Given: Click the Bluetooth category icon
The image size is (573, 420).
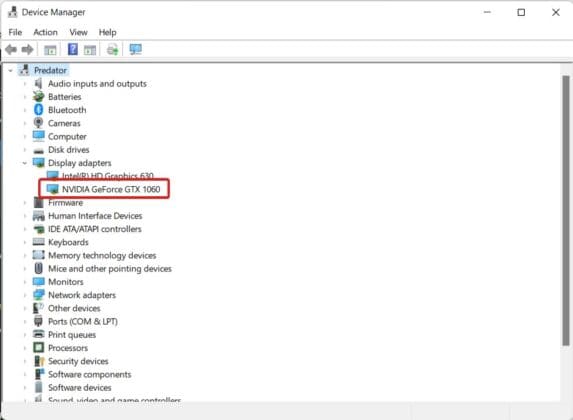Looking at the screenshot, I should pos(38,110).
